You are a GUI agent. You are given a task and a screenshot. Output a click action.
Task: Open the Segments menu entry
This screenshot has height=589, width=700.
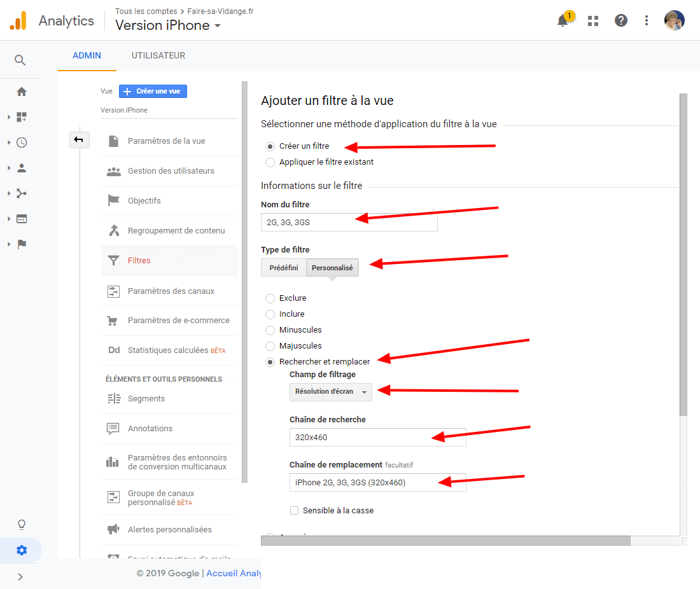(x=170, y=398)
